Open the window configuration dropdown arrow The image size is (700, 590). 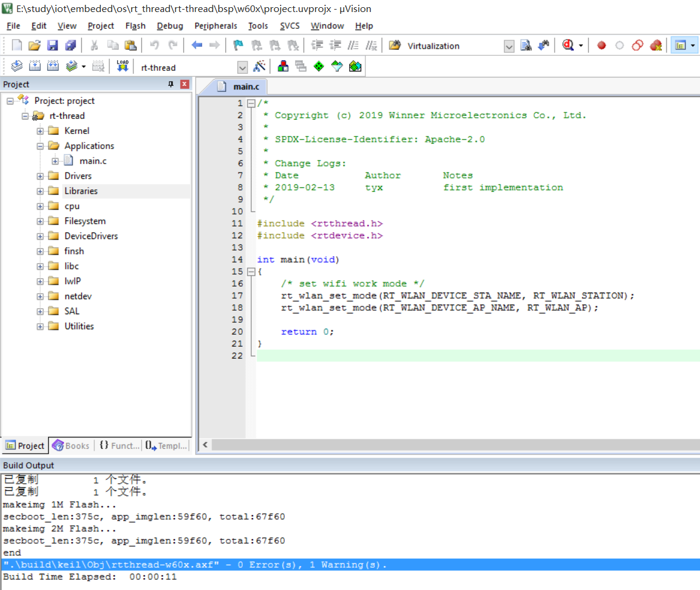point(692,46)
